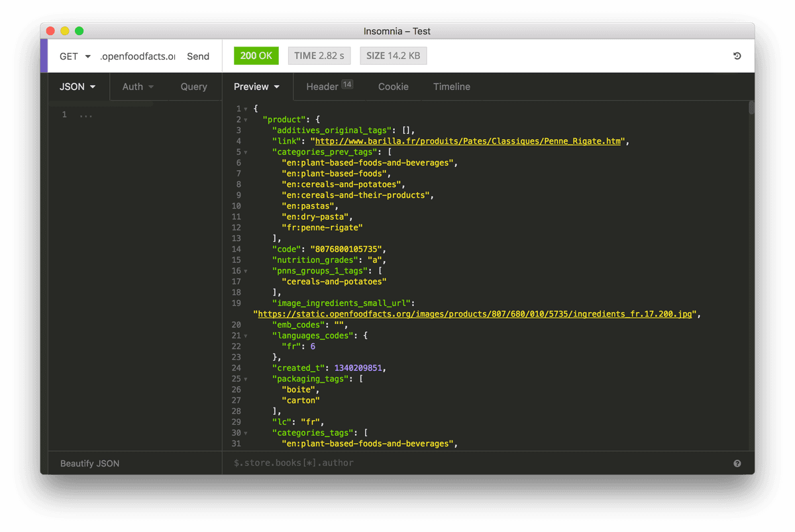
Task: Click the Insomnia – Test window title
Action: coord(397,31)
